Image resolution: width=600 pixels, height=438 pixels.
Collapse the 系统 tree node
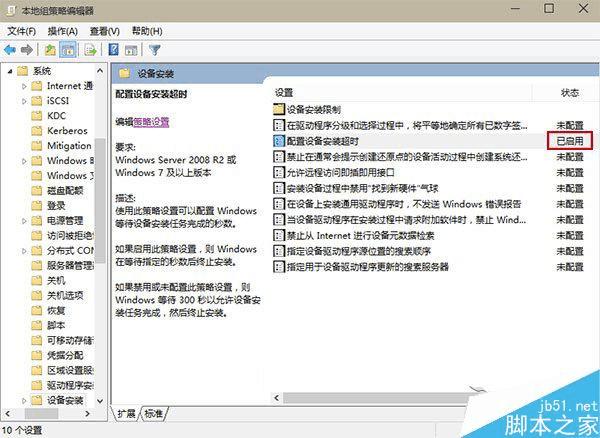click(10, 71)
